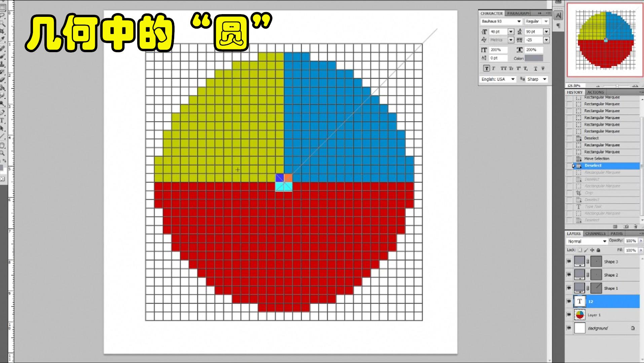Toggle Faux Bold in Character panel
The width and height of the screenshot is (644, 363).
pyautogui.click(x=486, y=68)
